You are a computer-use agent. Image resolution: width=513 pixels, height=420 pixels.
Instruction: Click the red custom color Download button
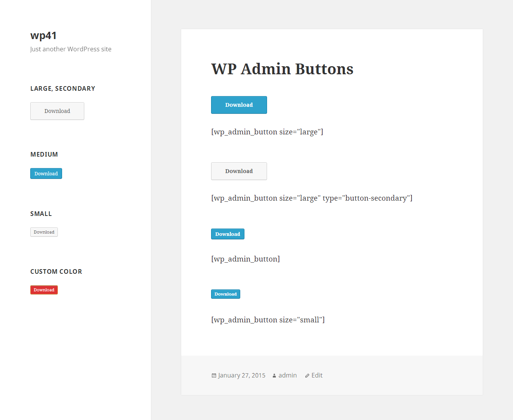click(44, 290)
